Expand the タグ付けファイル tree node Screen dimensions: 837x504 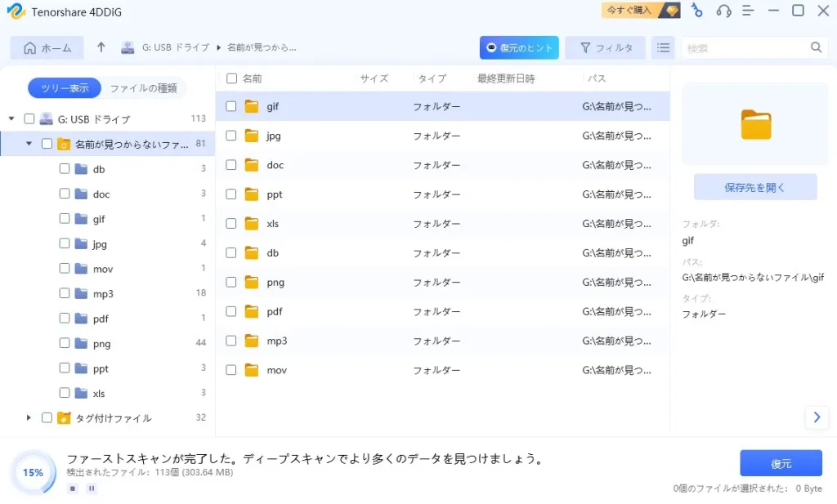click(29, 417)
